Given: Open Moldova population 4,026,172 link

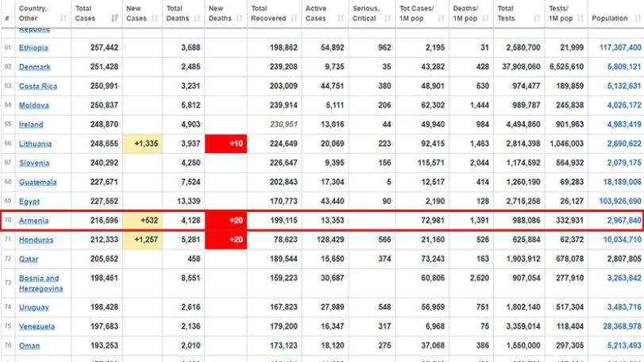Looking at the screenshot, I should pos(624,106).
